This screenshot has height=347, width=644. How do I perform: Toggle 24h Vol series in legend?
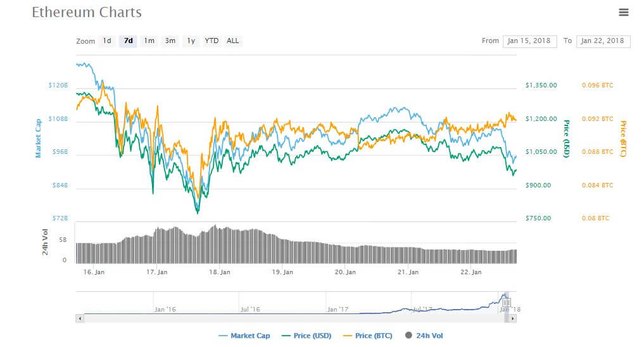pyautogui.click(x=424, y=336)
